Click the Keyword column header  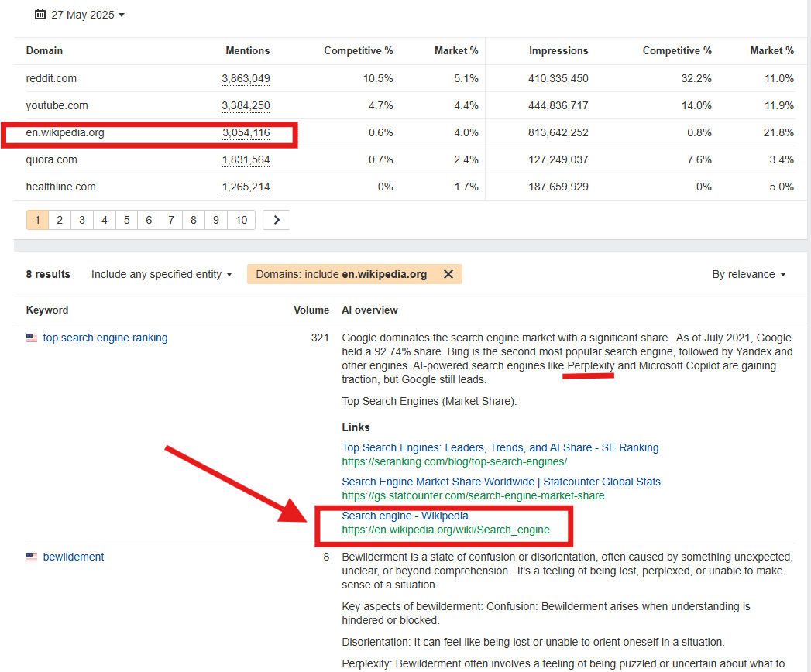[47, 310]
